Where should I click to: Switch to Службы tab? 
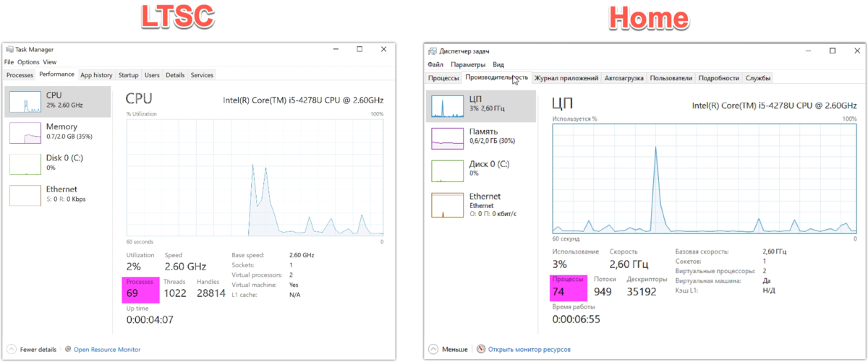(x=758, y=78)
